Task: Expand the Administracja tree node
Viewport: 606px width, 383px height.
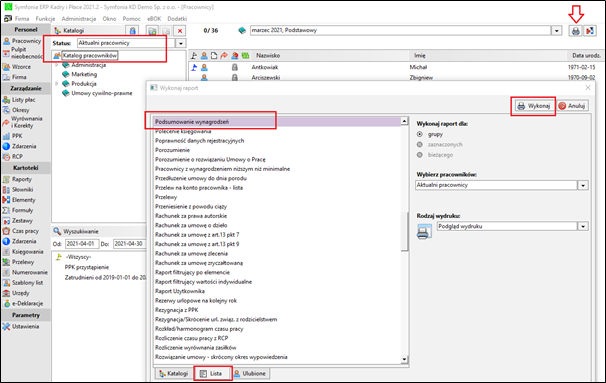Action: tap(57, 65)
